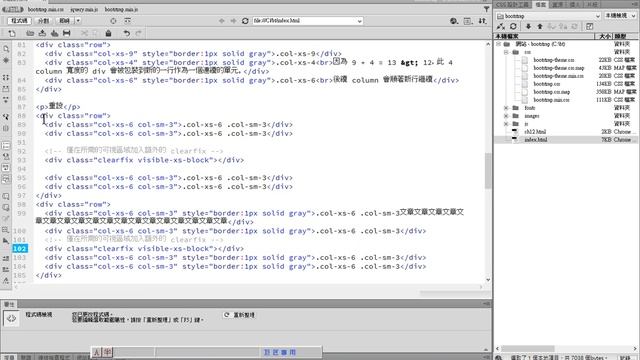
Task: Click the 半 half-width IME indicator
Action: pos(107,352)
